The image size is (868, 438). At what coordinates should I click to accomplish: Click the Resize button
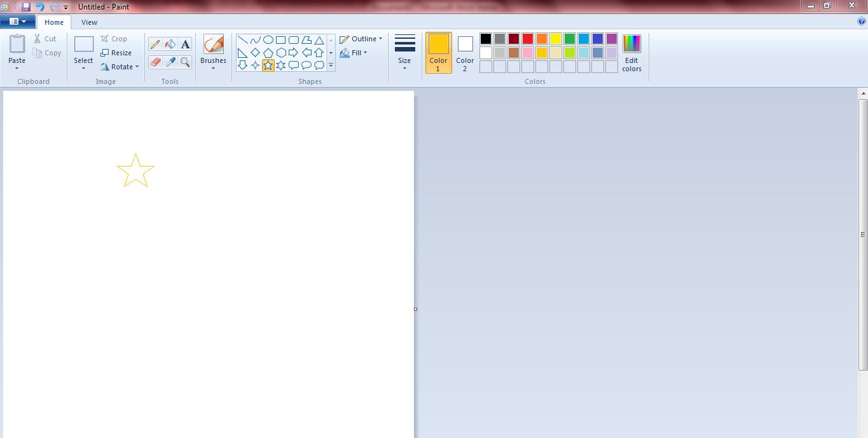(x=118, y=53)
